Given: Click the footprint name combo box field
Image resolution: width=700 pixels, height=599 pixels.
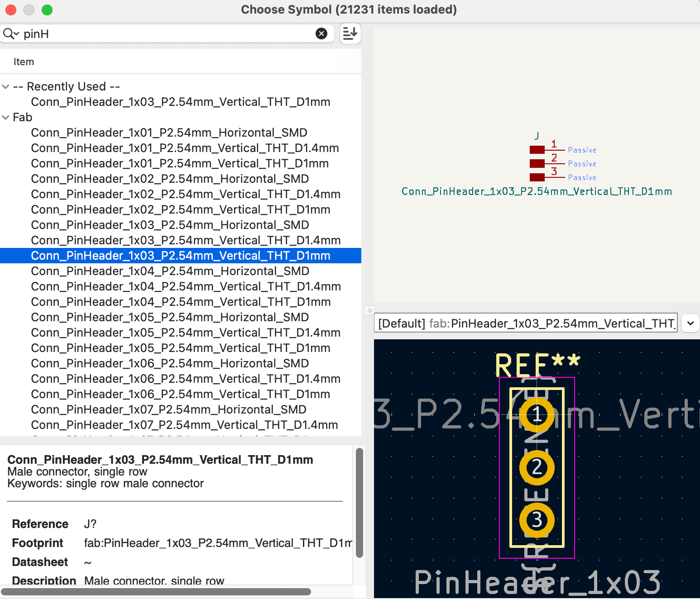Looking at the screenshot, I should [x=526, y=323].
